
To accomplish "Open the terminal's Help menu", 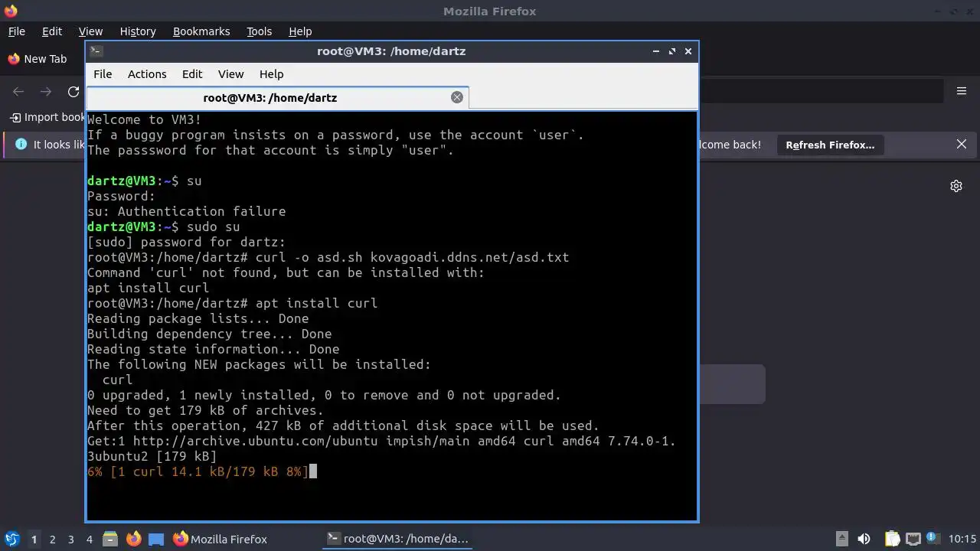I will [272, 74].
